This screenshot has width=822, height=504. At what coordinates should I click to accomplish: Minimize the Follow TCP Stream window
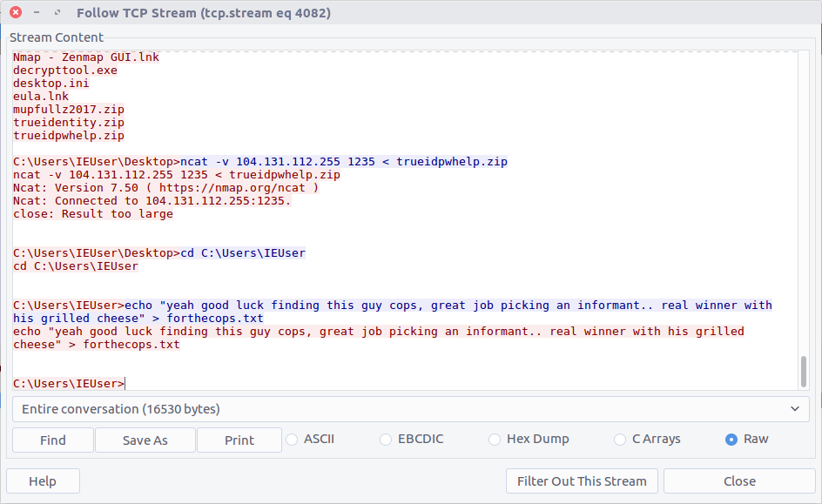point(37,13)
